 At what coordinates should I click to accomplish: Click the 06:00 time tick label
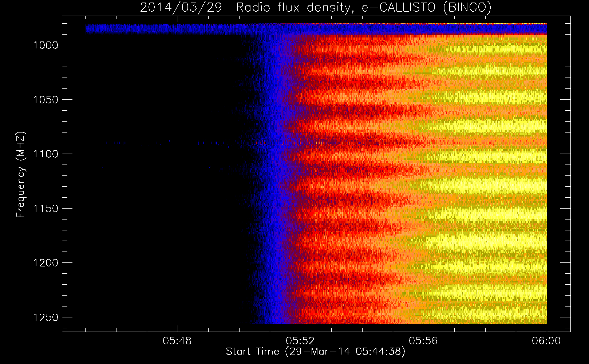tap(546, 341)
